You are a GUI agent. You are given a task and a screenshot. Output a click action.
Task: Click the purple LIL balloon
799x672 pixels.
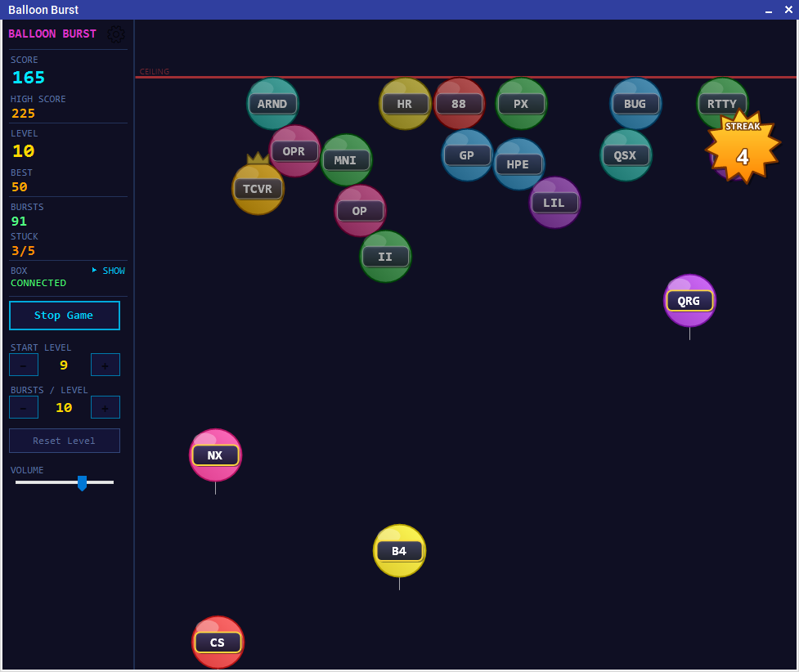pos(554,203)
